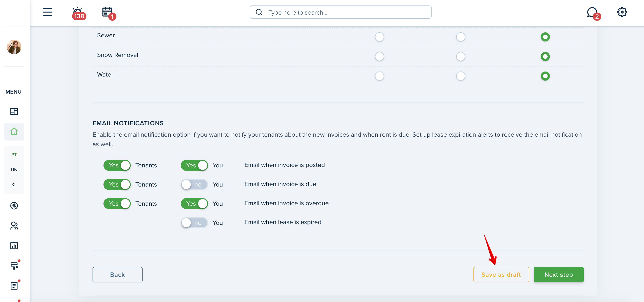Click the Back button
This screenshot has height=302, width=644.
click(118, 274)
